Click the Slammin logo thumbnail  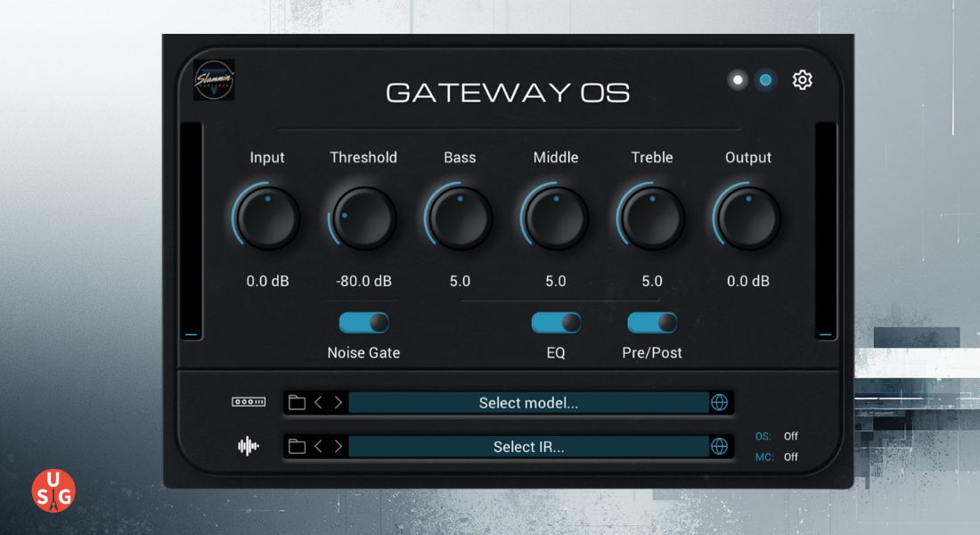[x=214, y=80]
